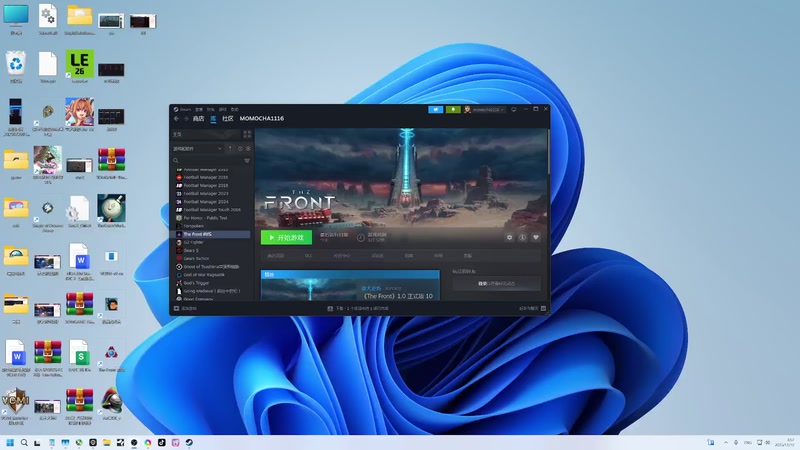This screenshot has height=450, width=800.
Task: Open File Explorer from taskbar
Action: [106, 442]
